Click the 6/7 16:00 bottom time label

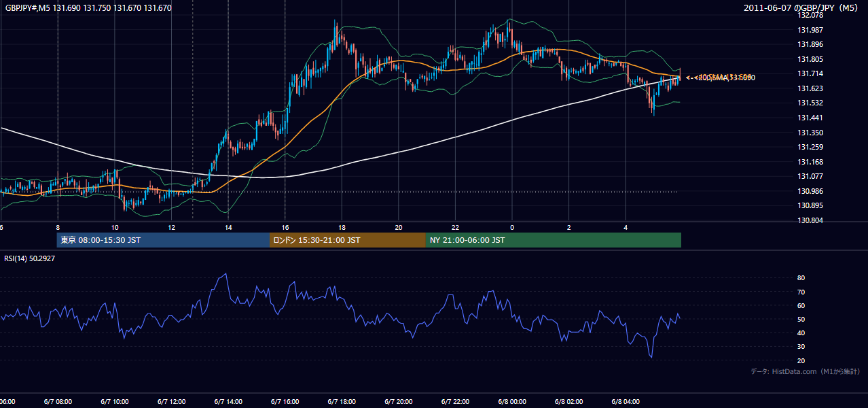coord(285,402)
